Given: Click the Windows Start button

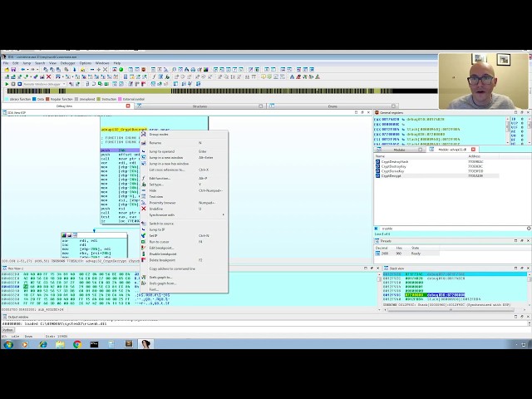Looking at the screenshot, I should point(8,344).
